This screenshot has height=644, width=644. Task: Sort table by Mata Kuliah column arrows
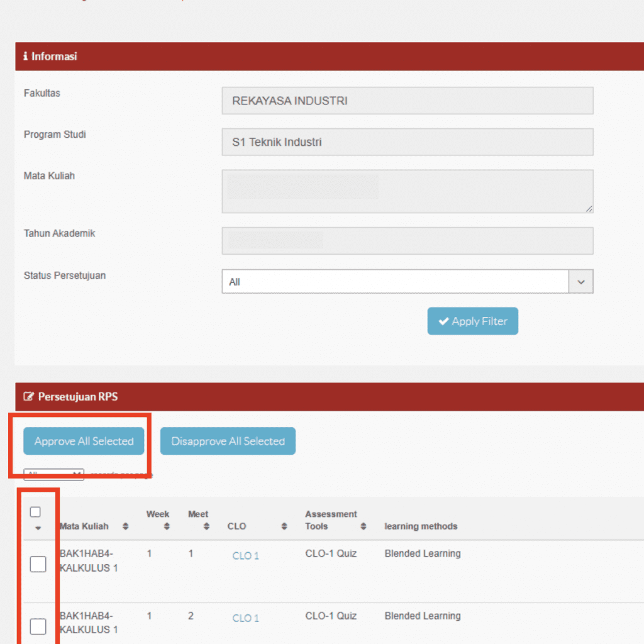pyautogui.click(x=126, y=526)
